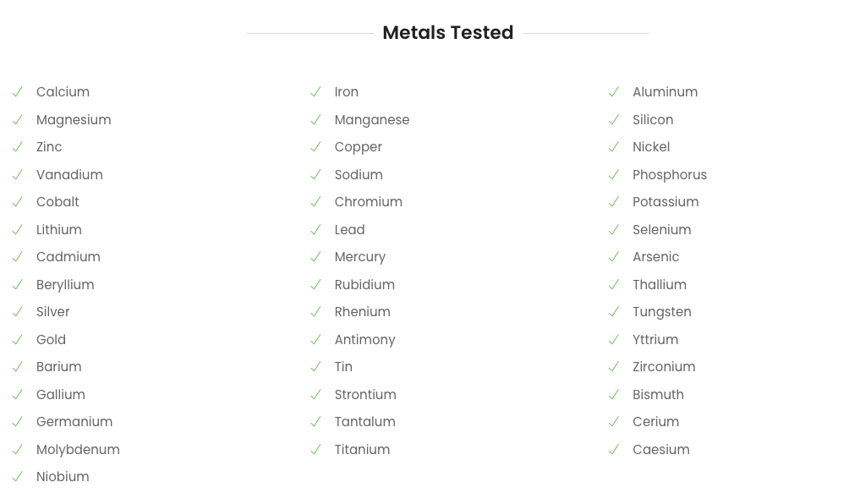Click the Manganese text label
Screen dimensions: 860x504
point(372,120)
